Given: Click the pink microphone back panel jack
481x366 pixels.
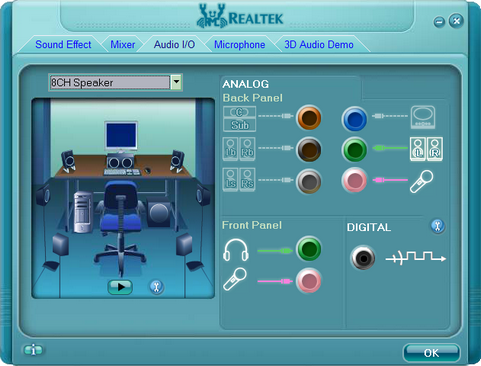Looking at the screenshot, I should pos(354,180).
